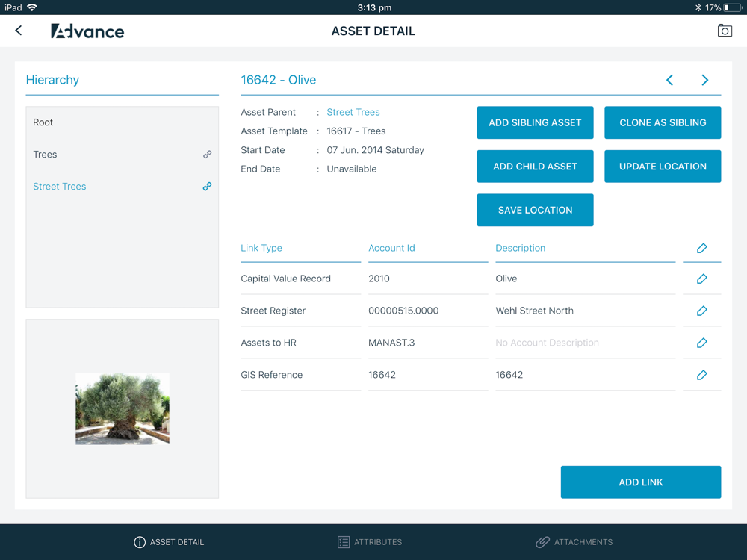
Task: Click the Unavailable end date value
Action: (x=352, y=169)
